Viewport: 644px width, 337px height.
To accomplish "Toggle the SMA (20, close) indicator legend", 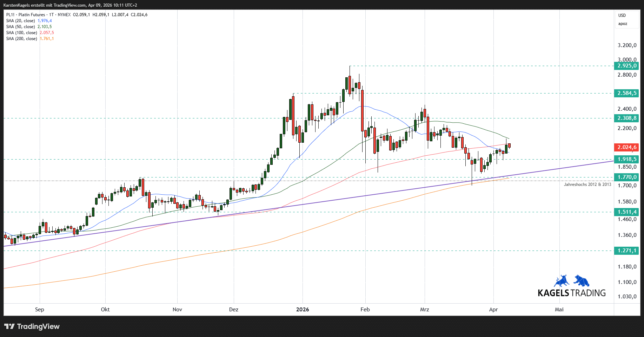I will click(x=20, y=21).
